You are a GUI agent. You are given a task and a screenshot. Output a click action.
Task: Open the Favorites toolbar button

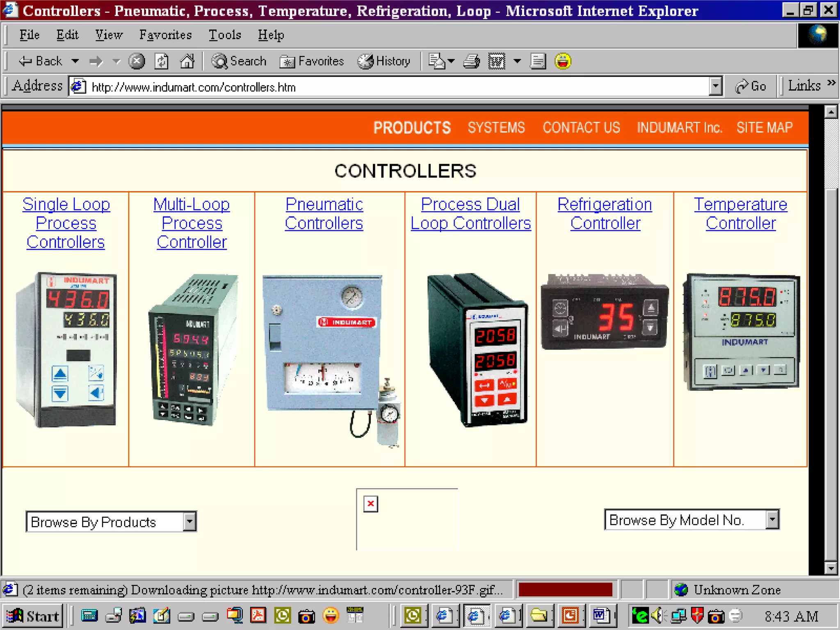[x=312, y=62]
